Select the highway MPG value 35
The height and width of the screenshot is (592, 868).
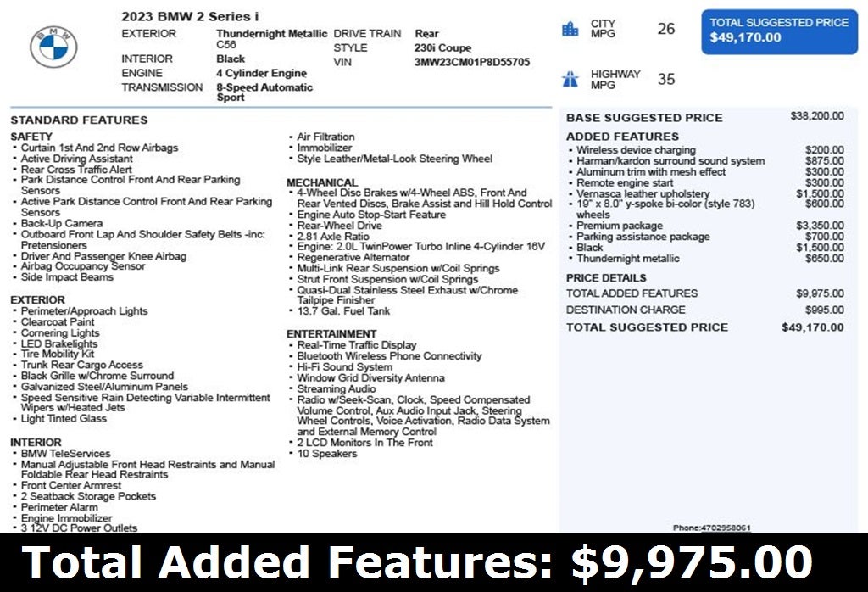(x=665, y=77)
